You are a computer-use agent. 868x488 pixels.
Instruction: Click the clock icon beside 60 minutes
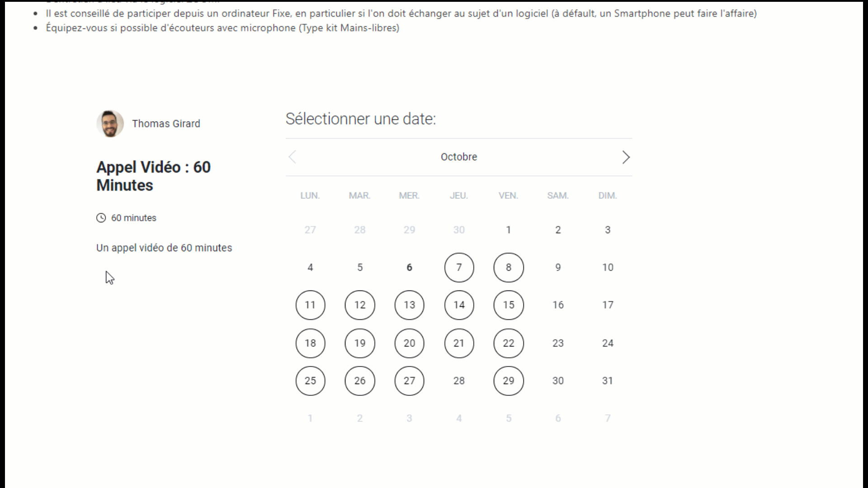coord(101,218)
